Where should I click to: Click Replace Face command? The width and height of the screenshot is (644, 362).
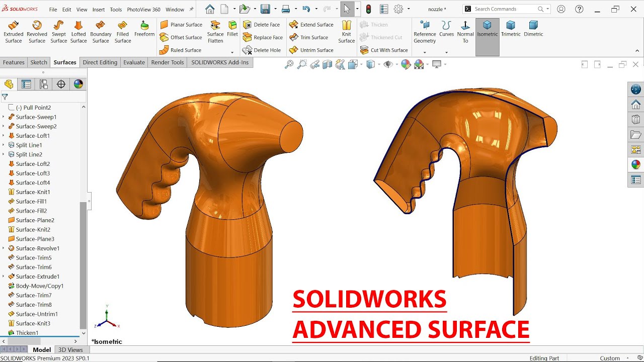(263, 37)
